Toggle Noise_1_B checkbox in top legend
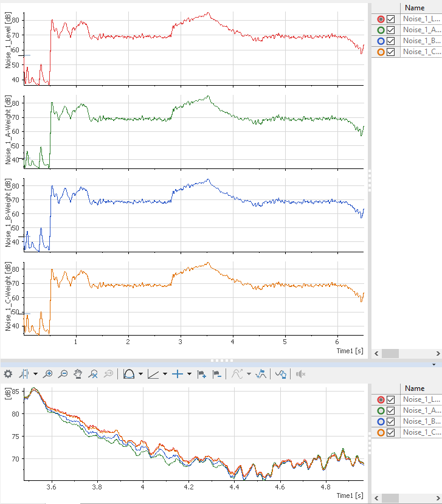This screenshot has height=504, width=442. pos(391,41)
